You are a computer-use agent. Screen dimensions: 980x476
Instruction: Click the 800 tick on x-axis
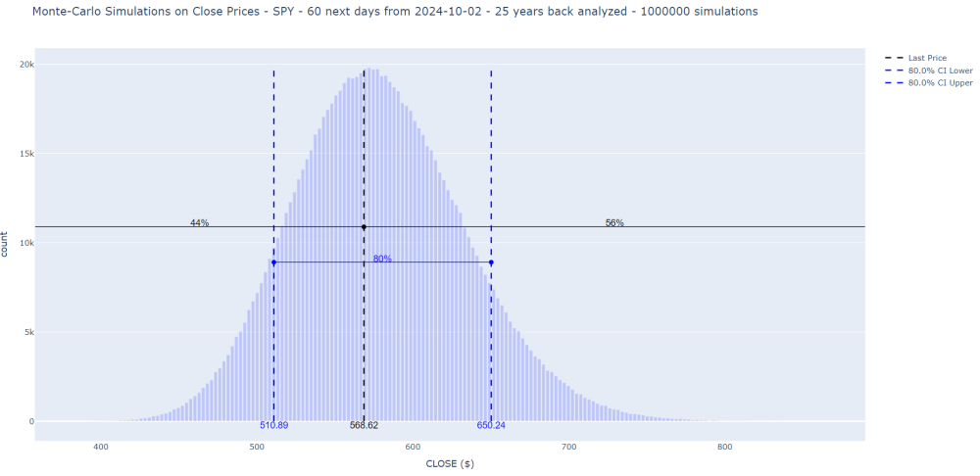(725, 447)
